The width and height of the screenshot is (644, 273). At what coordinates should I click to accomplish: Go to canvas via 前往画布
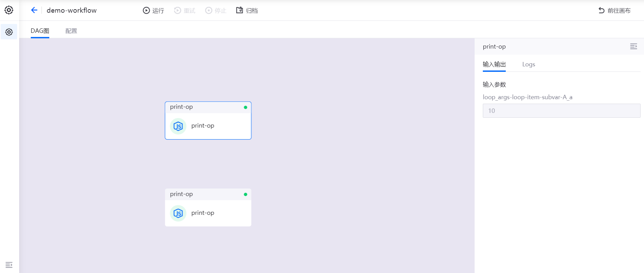click(x=615, y=11)
